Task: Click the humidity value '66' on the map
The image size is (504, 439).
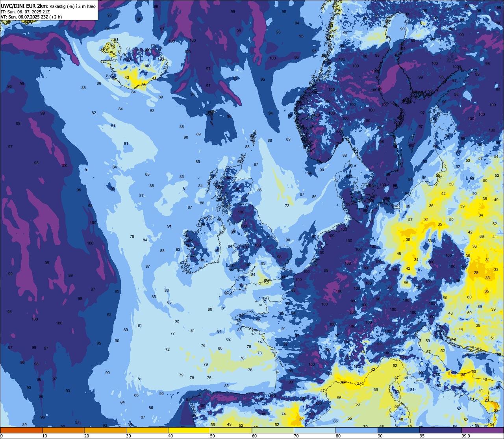Action: coord(376,390)
